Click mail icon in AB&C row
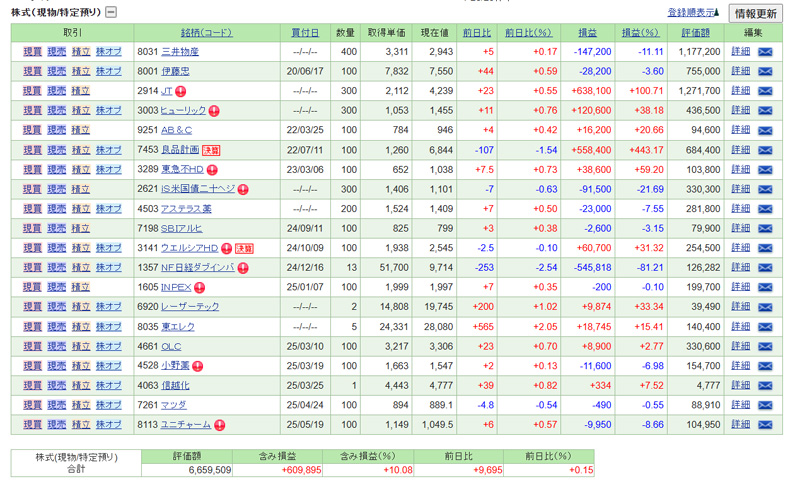 tap(765, 131)
